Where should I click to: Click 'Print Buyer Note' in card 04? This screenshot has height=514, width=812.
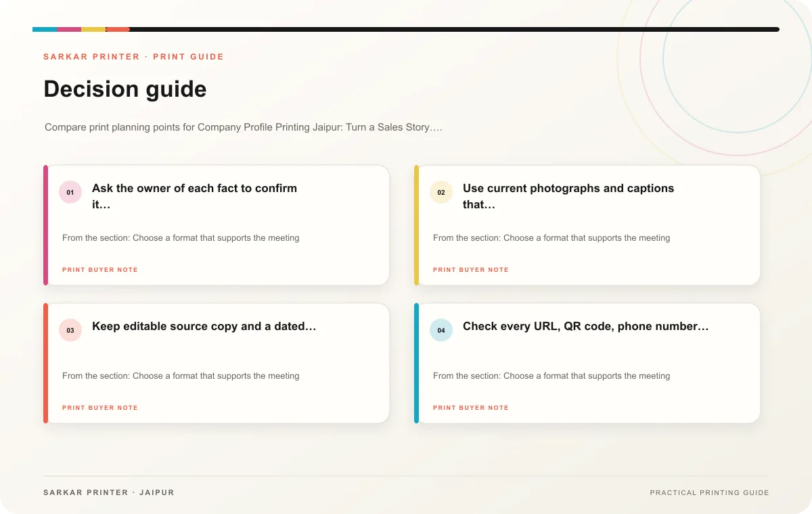[x=471, y=408]
